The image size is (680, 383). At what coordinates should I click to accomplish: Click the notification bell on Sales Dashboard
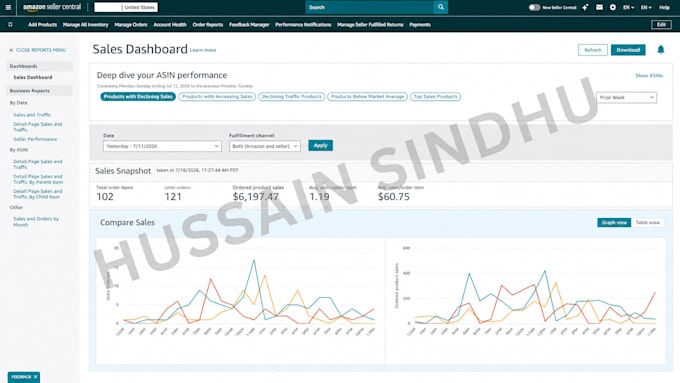coord(660,49)
